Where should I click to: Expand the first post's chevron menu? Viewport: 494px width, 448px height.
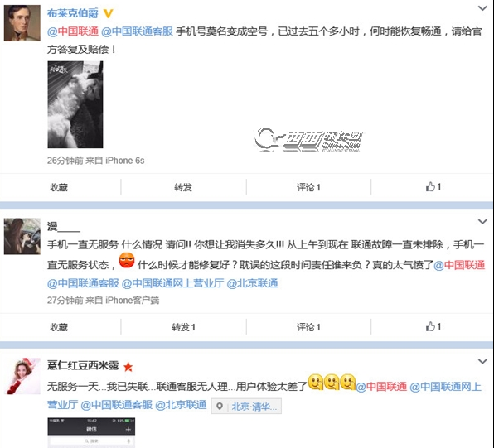[x=482, y=8]
